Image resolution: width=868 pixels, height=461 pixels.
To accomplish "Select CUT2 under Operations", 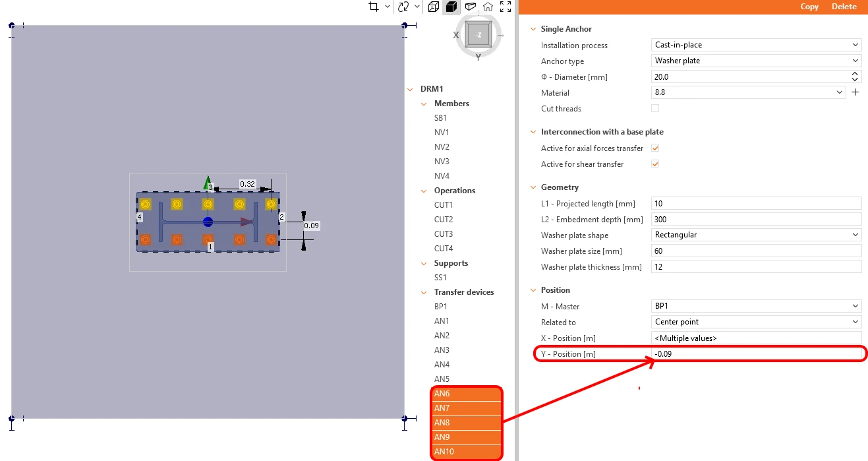I will pos(444,220).
